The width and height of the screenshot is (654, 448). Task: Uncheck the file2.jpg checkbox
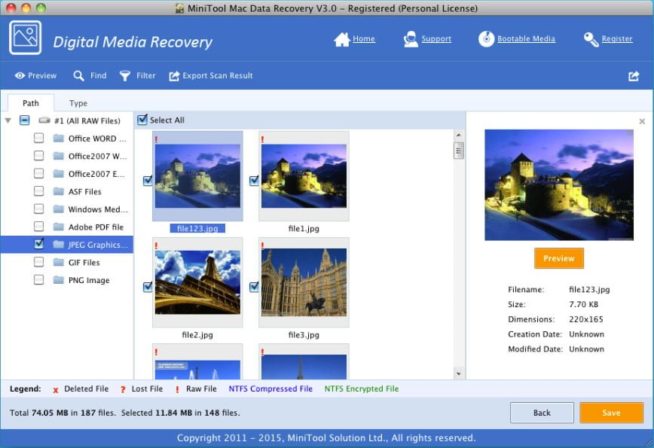point(148,287)
